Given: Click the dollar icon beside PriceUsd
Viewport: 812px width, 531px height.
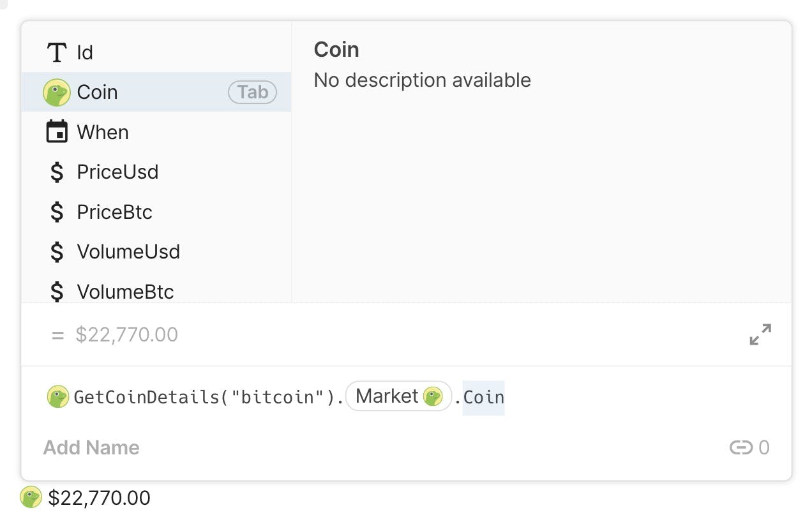Looking at the screenshot, I should point(57,172).
